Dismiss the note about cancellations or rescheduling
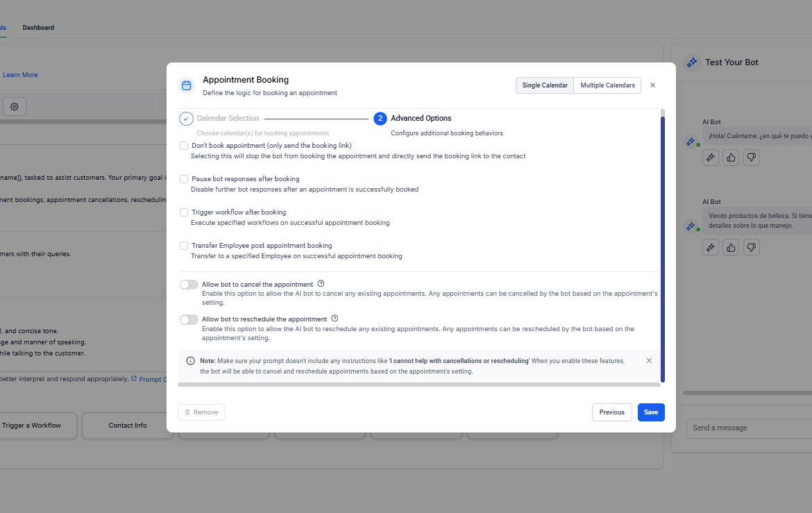This screenshot has height=513, width=812. tap(649, 361)
